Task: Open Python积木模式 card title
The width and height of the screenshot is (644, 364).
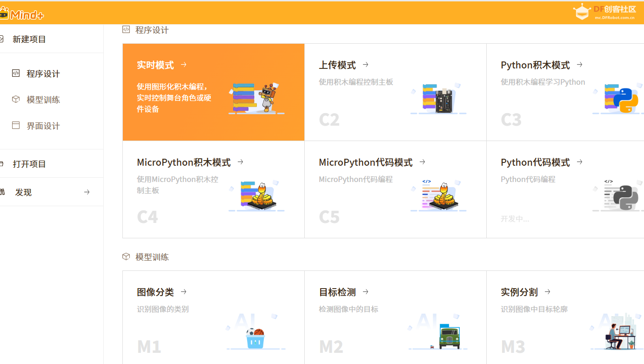Action: [535, 65]
